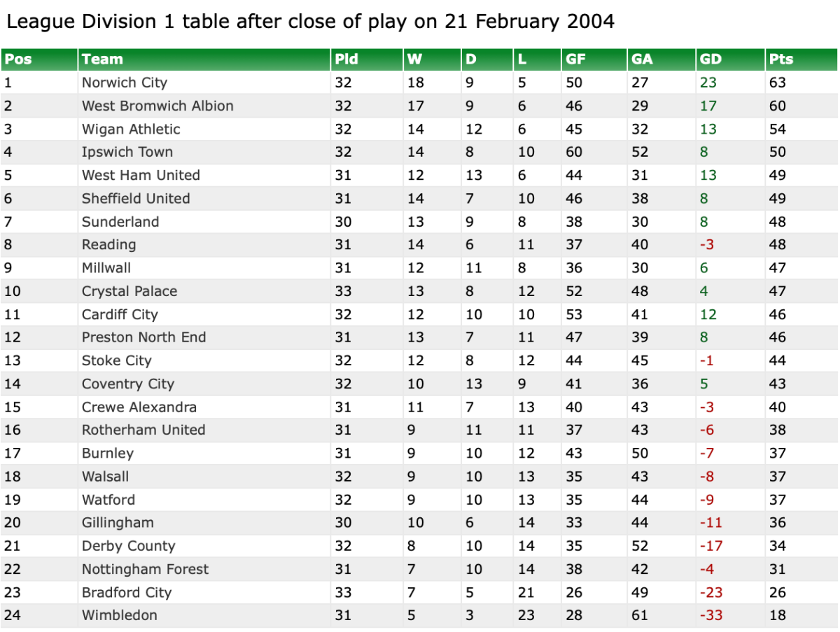Select Wimbledon at the table bottom

pyautogui.click(x=120, y=615)
